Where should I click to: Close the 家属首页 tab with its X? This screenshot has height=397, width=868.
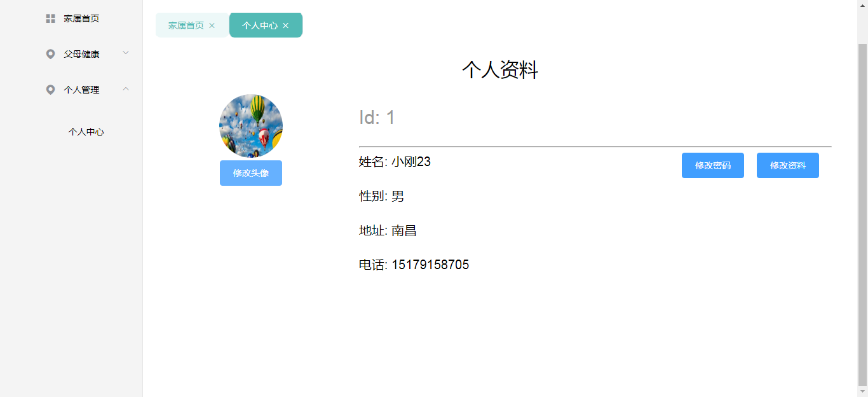pos(212,25)
